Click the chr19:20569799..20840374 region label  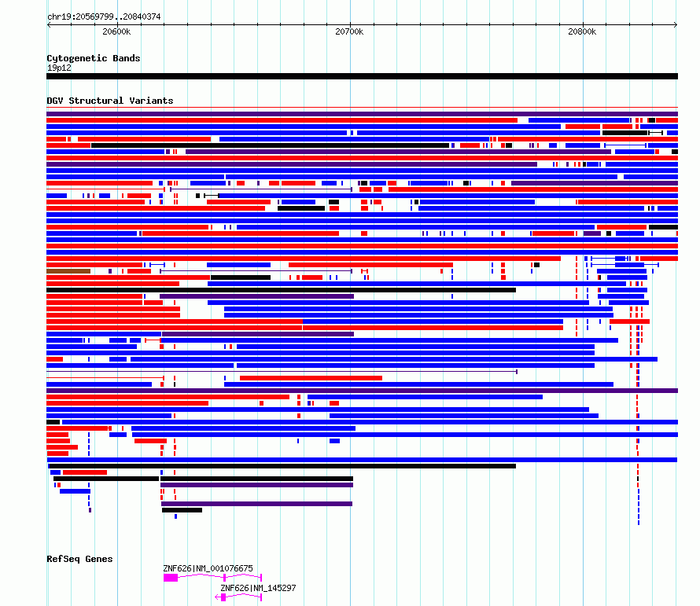(104, 17)
